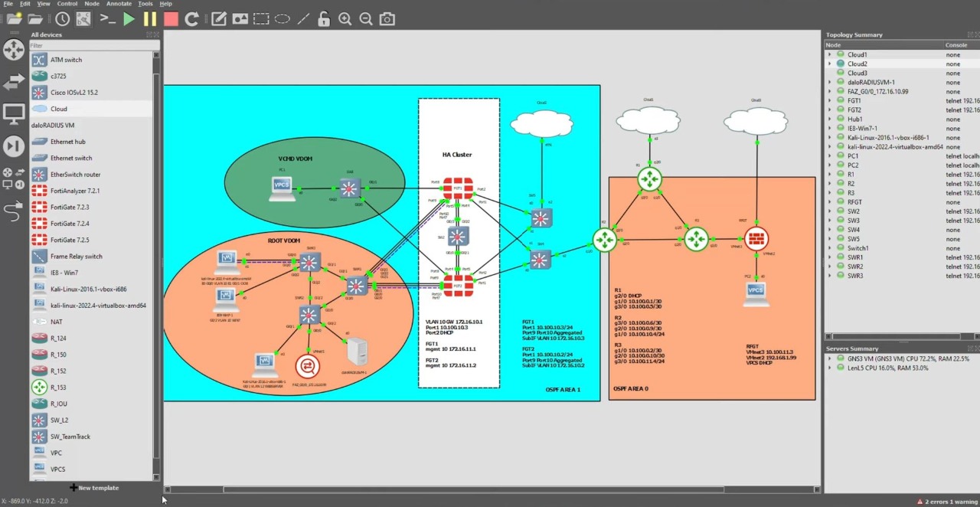The image size is (980, 507).
Task: Toggle show/hide interface labels icon
Action: pyautogui.click(x=84, y=19)
